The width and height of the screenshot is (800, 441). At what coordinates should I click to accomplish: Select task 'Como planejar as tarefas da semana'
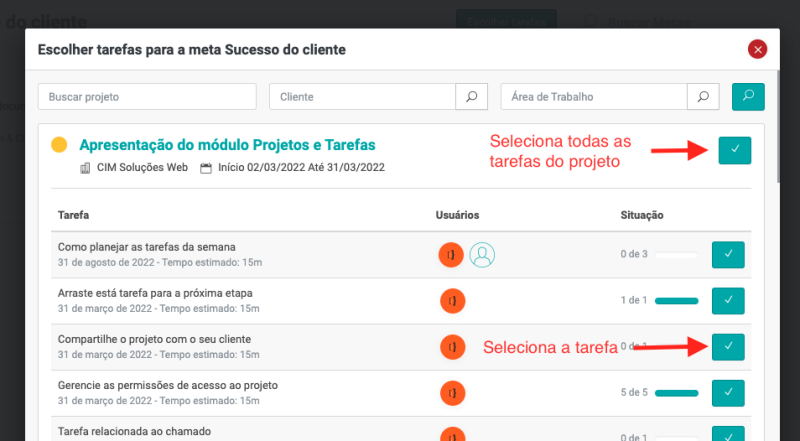pyautogui.click(x=728, y=255)
